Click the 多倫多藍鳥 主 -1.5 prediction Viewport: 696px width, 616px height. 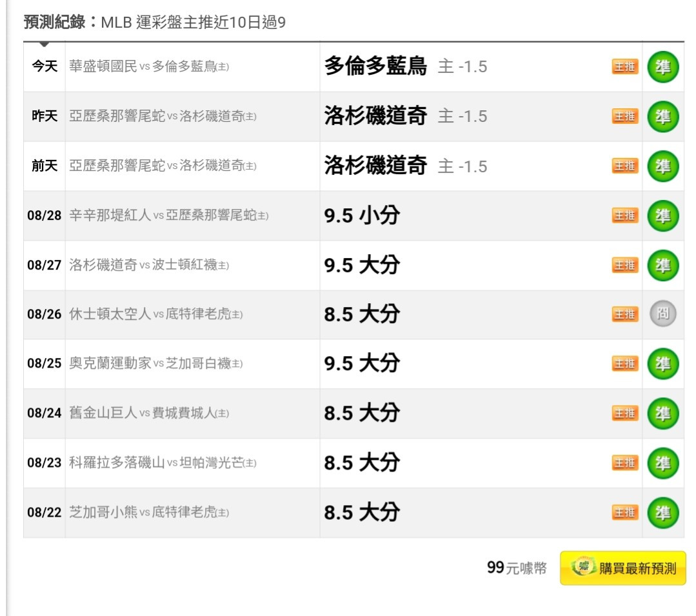click(406, 66)
